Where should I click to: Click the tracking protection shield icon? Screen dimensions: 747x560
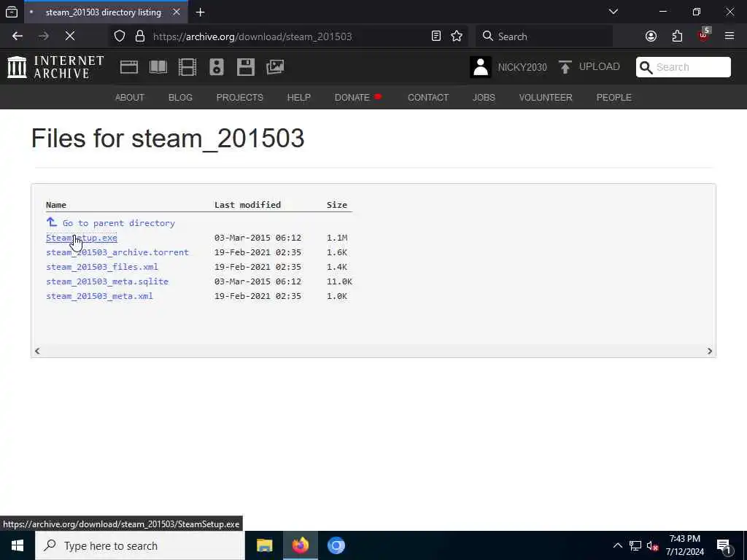(120, 36)
